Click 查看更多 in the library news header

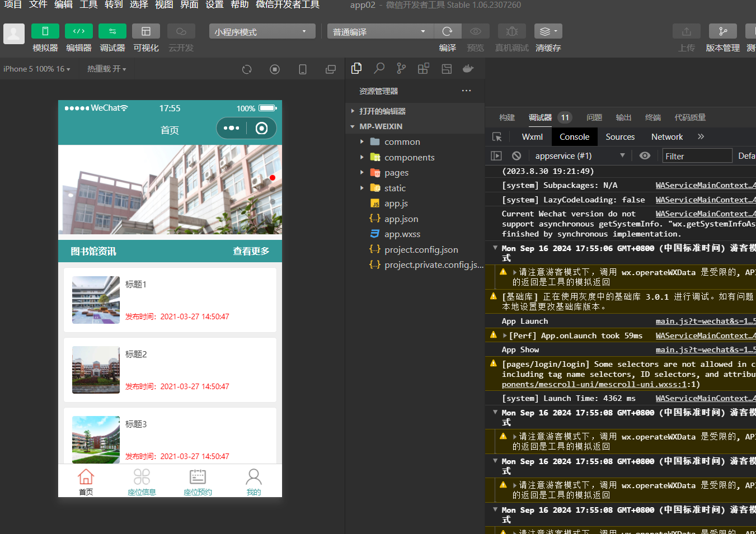(251, 252)
